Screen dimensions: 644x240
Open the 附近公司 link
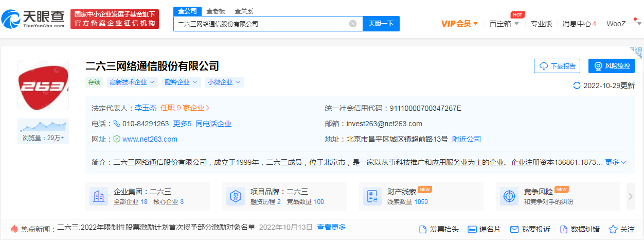point(467,139)
